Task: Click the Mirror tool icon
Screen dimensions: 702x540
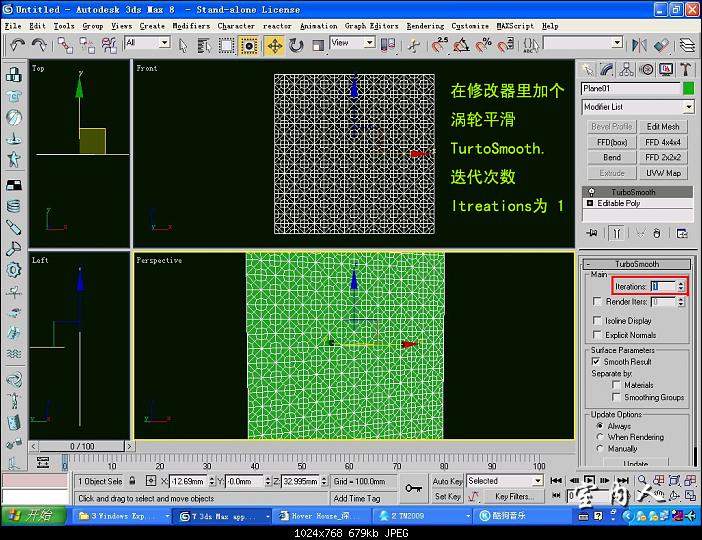Action: (x=636, y=45)
